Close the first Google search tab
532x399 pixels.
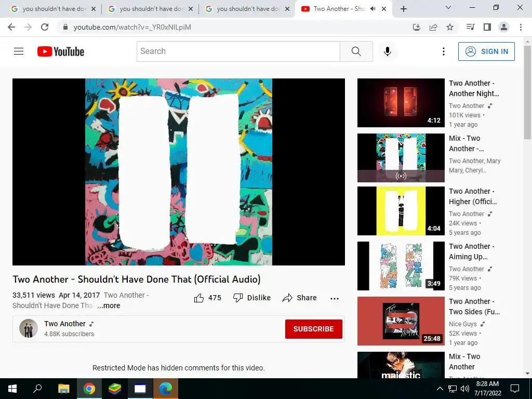[94, 9]
